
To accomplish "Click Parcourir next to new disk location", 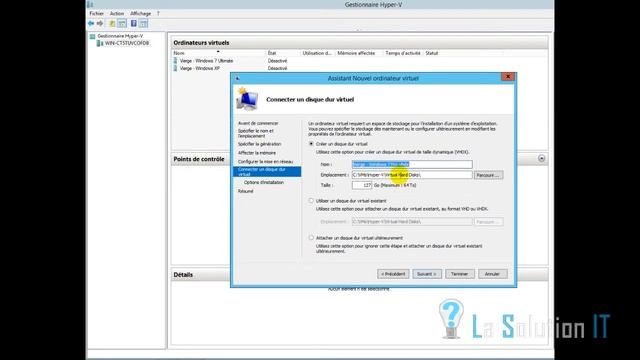I will pos(489,175).
